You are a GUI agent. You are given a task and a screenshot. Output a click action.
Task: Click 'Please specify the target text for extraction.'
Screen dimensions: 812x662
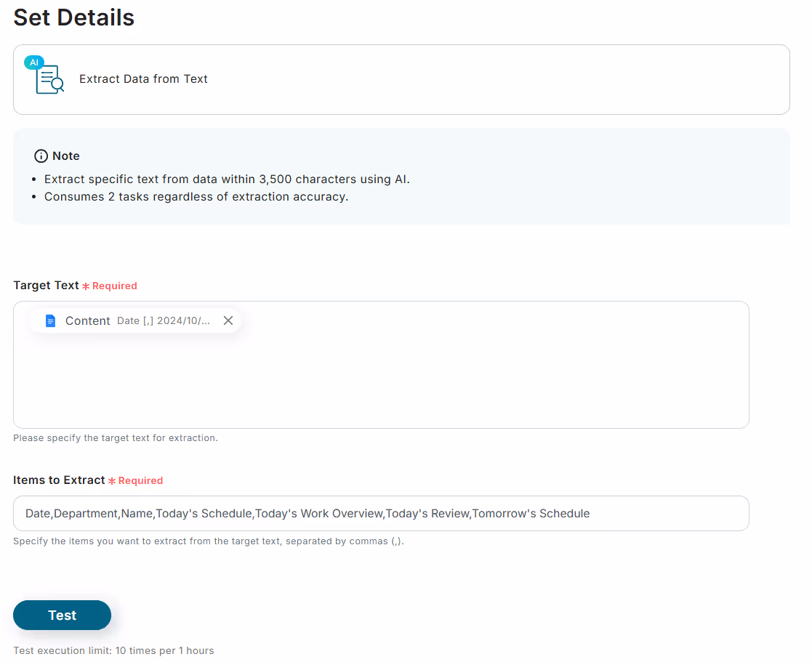116,438
